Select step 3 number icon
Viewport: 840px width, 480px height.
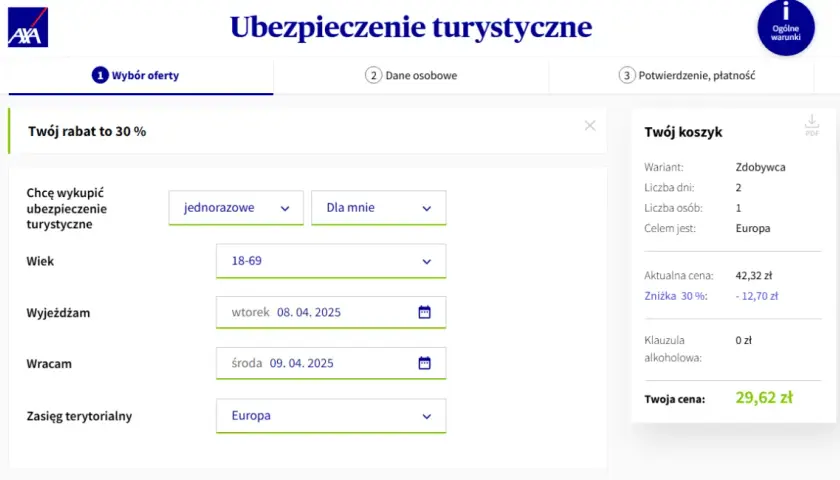[627, 76]
